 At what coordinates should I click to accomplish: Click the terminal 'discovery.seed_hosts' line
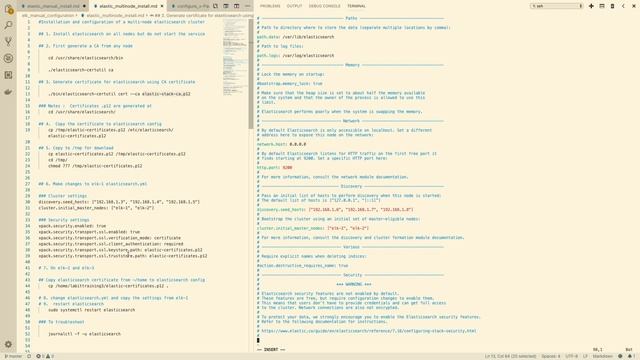pos(335,210)
